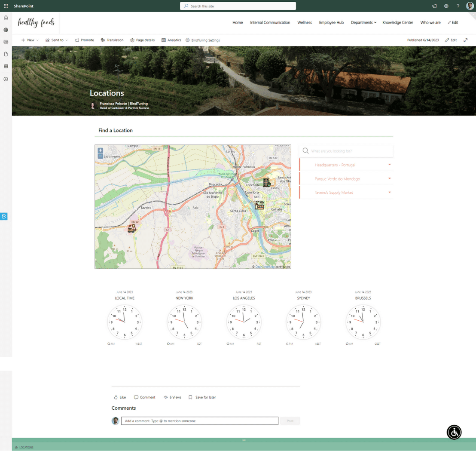The height and width of the screenshot is (451, 476).
Task: Open the My Sites globe icon
Action: (6, 30)
